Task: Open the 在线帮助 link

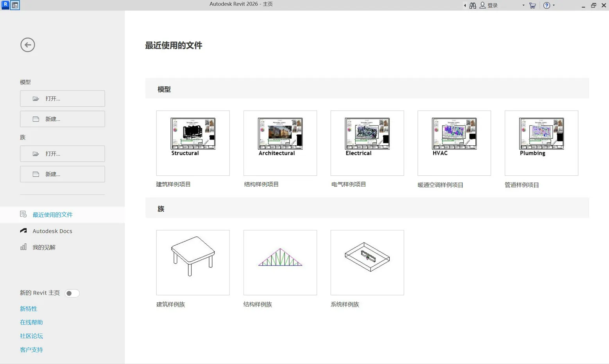Action: tap(31, 323)
